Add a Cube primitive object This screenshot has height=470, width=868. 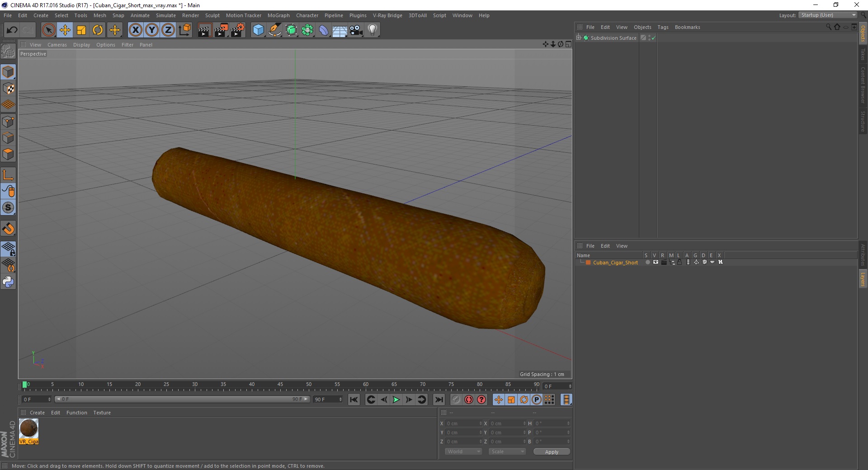coord(258,30)
